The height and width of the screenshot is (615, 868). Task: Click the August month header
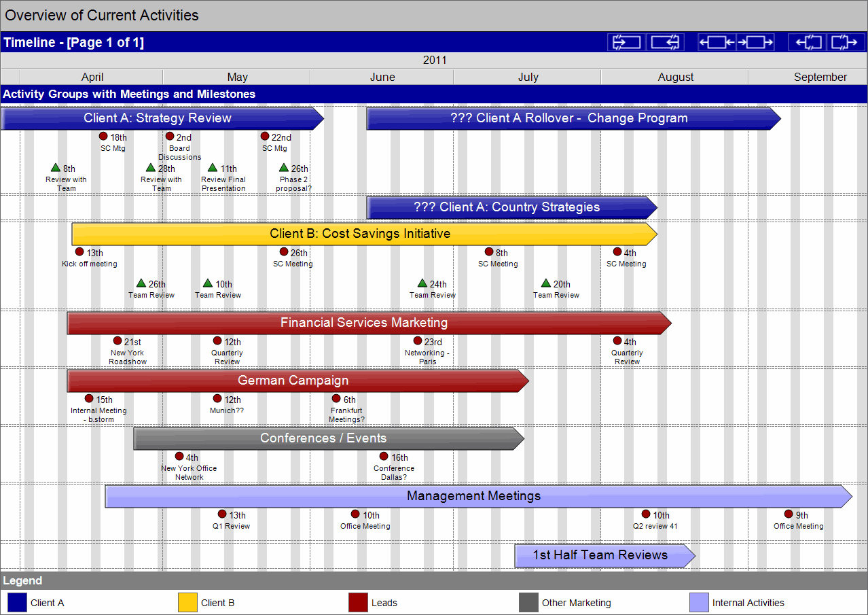tap(675, 77)
